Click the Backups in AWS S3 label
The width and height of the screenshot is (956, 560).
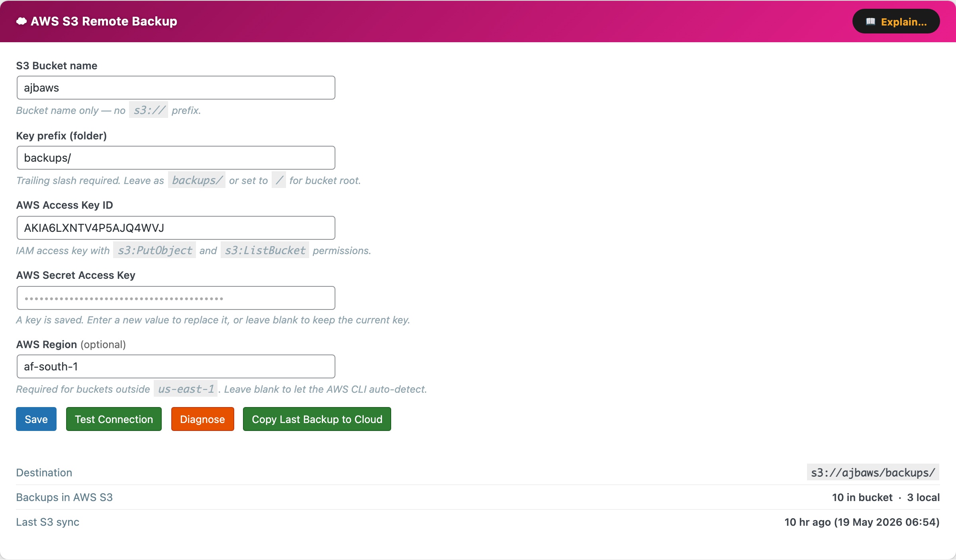(65, 497)
